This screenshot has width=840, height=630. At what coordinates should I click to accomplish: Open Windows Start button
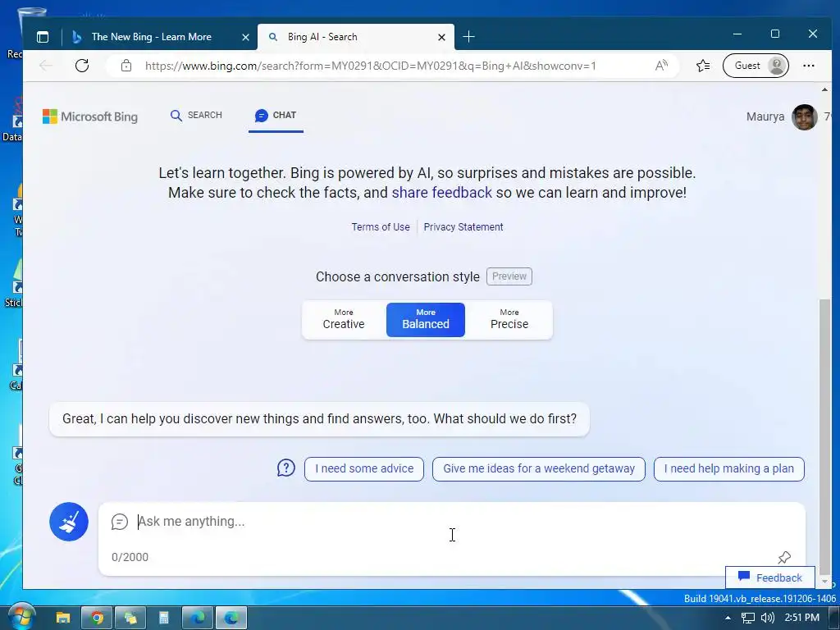[x=21, y=617]
